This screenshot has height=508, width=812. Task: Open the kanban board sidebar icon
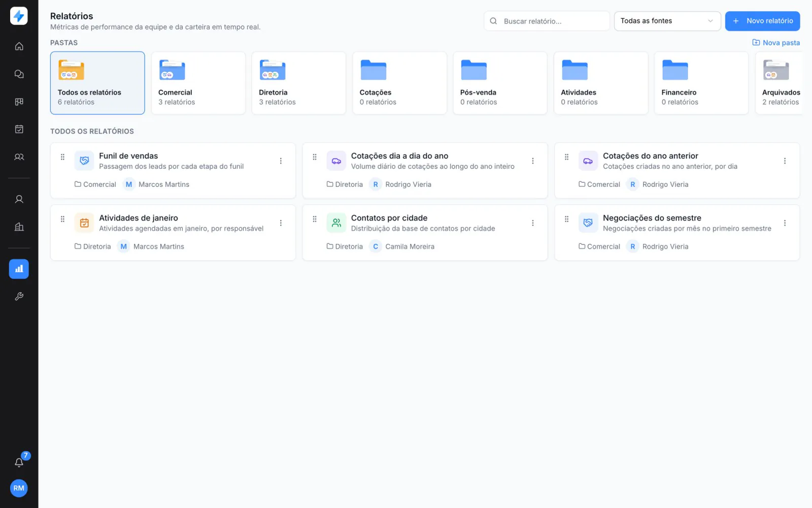click(x=19, y=102)
